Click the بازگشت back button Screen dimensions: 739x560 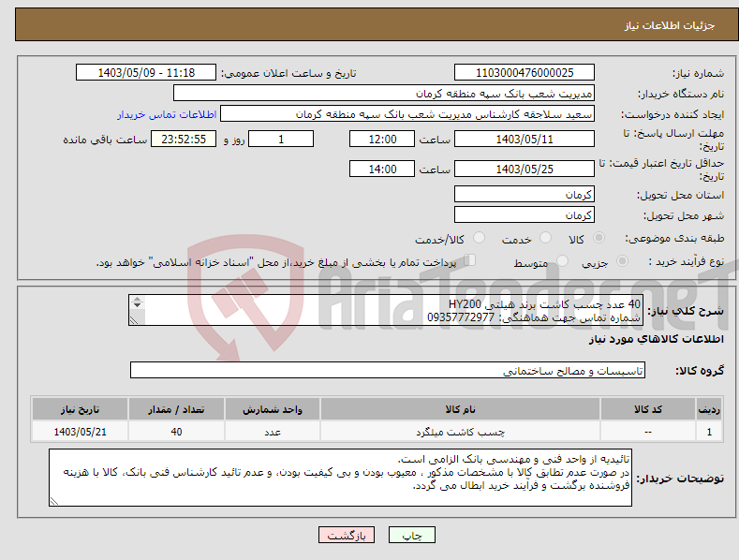tap(347, 535)
